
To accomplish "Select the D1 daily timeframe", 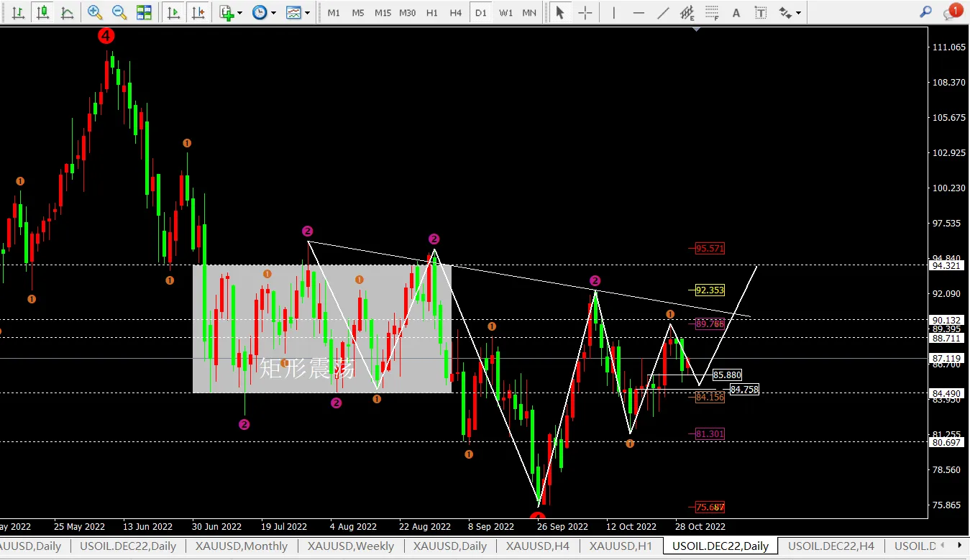I will pyautogui.click(x=481, y=13).
